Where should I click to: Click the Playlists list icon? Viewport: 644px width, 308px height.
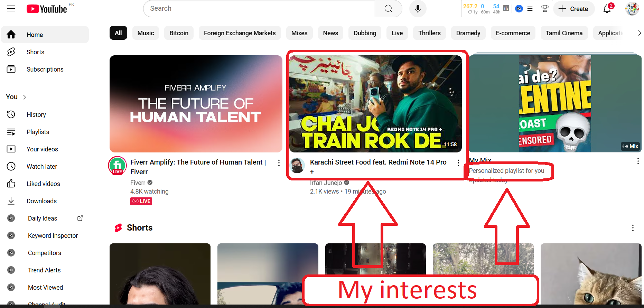11,132
